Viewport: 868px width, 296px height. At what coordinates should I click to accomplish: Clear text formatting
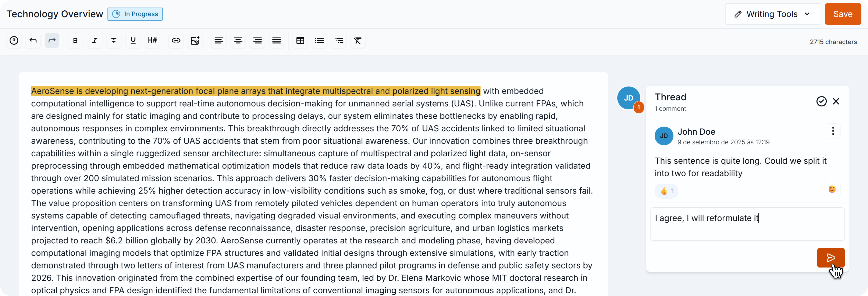(x=357, y=41)
